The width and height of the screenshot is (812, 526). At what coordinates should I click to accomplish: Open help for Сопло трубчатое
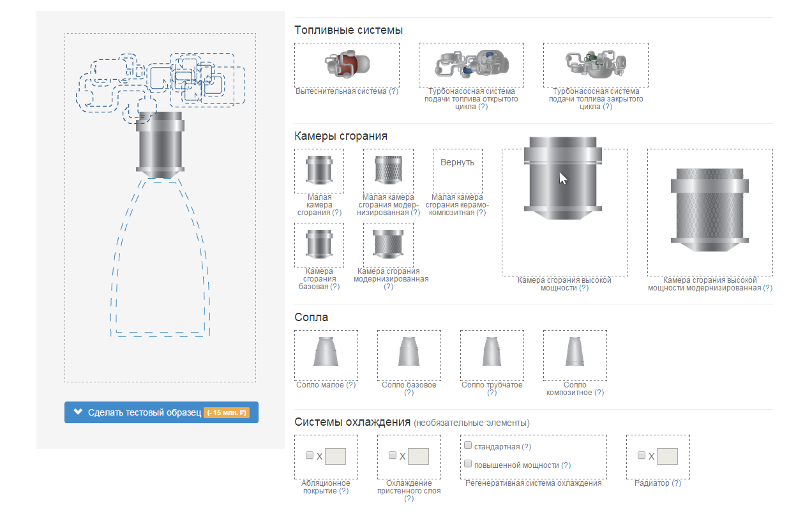[x=492, y=393]
